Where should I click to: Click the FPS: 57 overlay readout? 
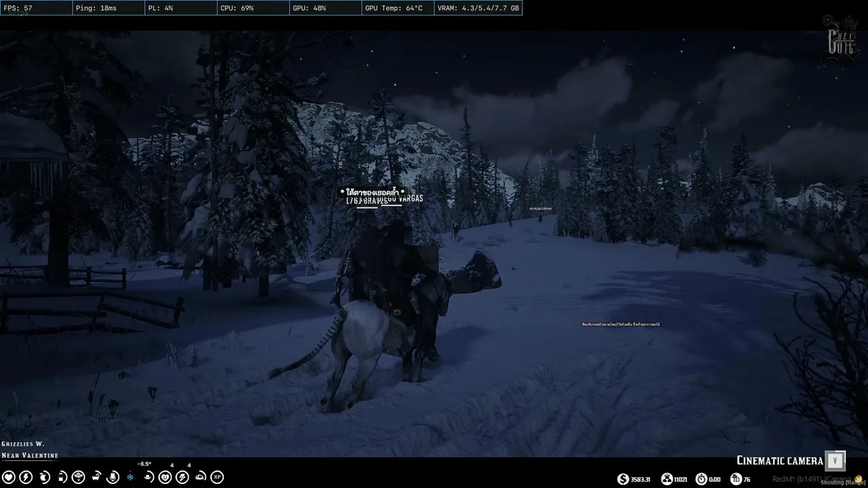(36, 8)
